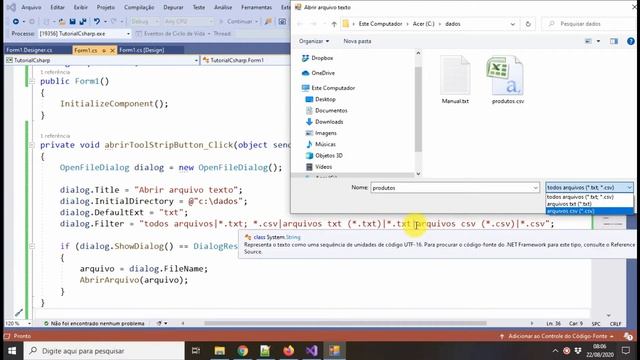The image size is (640, 360).
Task: Open the Organizar dropdown menu
Action: 314,41
